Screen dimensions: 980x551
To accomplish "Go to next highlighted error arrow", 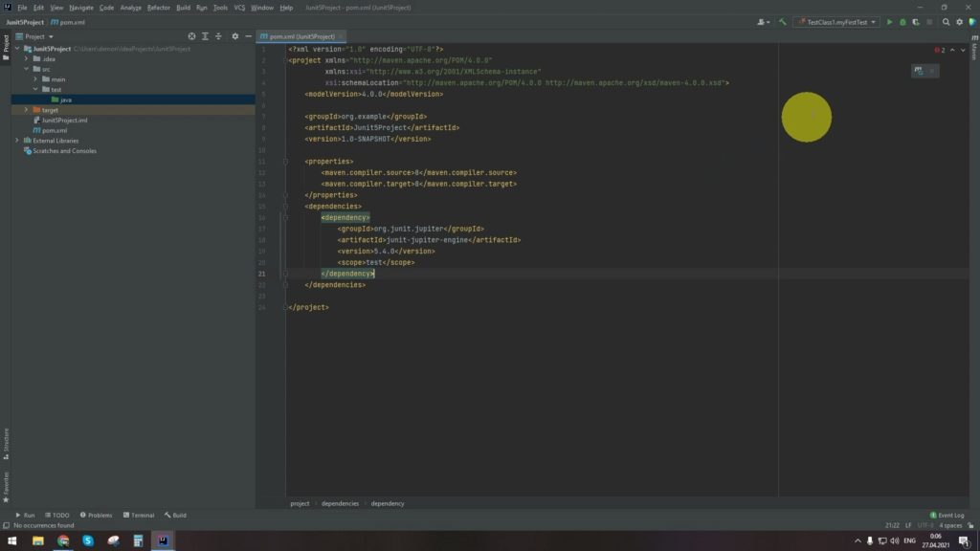I will (x=963, y=50).
